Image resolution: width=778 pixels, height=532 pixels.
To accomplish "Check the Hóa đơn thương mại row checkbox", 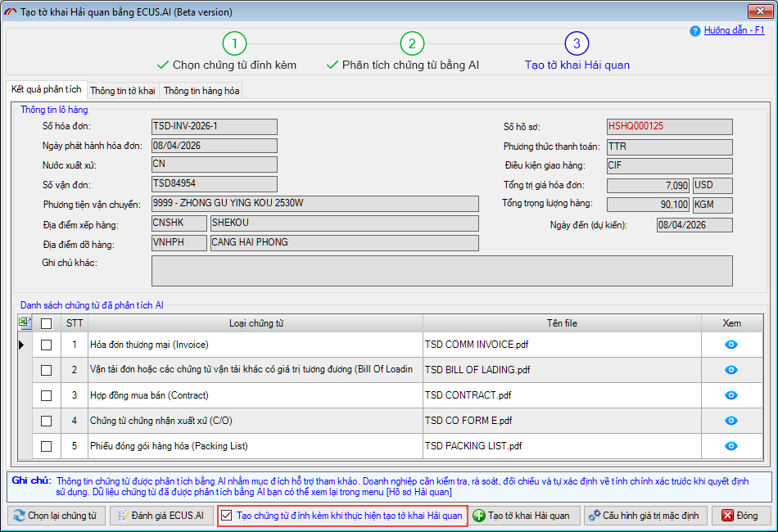I will pos(47,345).
